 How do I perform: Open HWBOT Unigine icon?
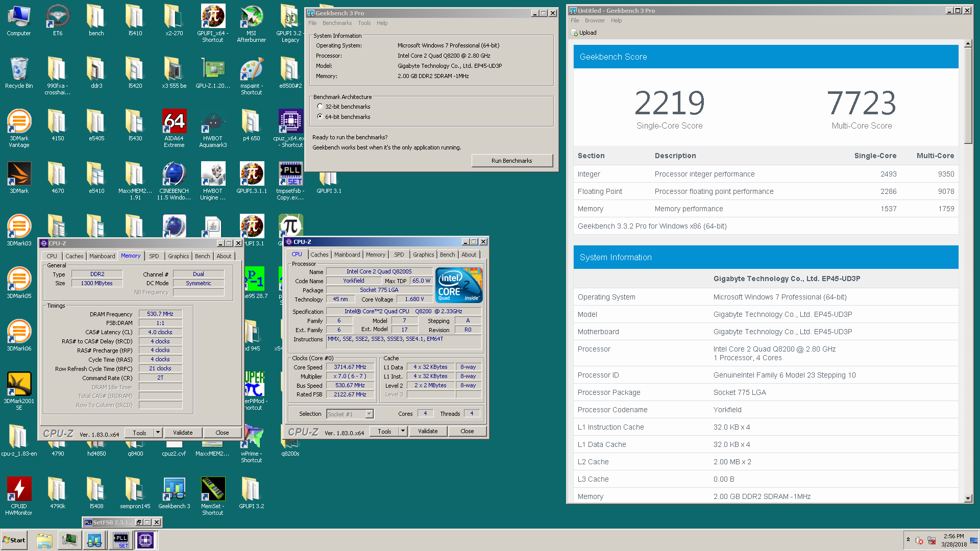pos(213,181)
